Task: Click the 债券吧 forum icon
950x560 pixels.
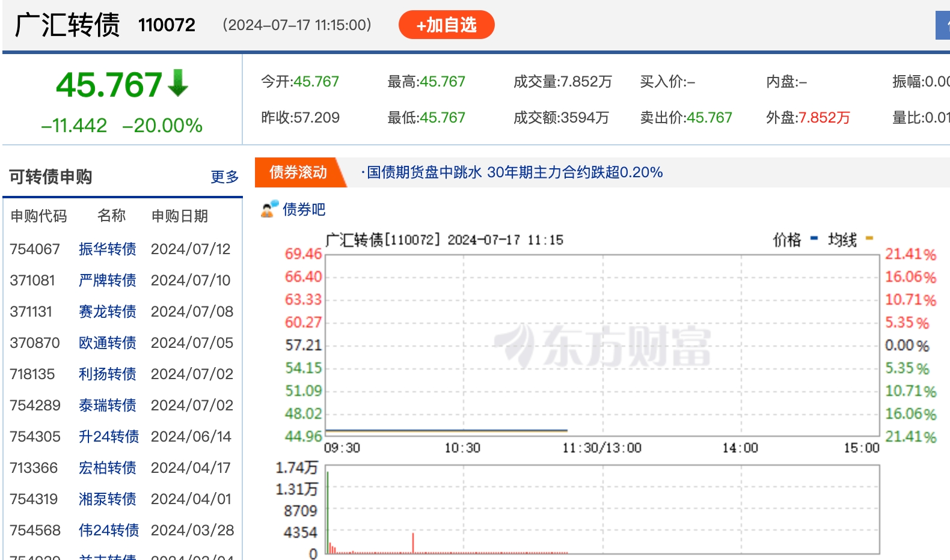Action: [270, 208]
